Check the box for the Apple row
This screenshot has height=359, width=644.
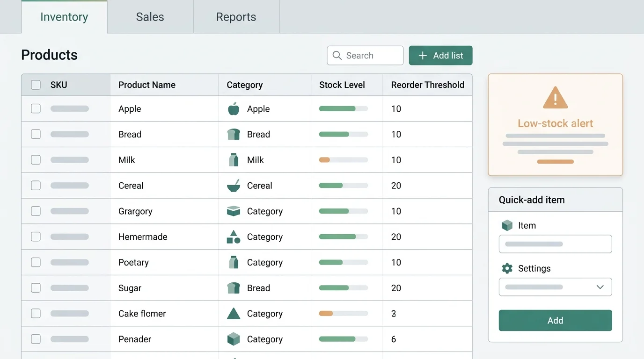36,108
